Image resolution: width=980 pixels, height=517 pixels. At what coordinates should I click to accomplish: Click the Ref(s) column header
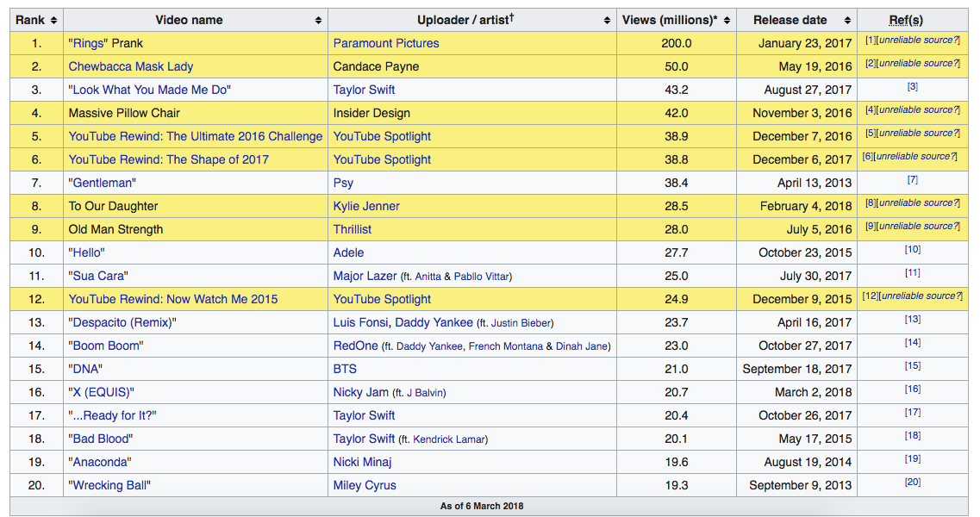pyautogui.click(x=906, y=21)
